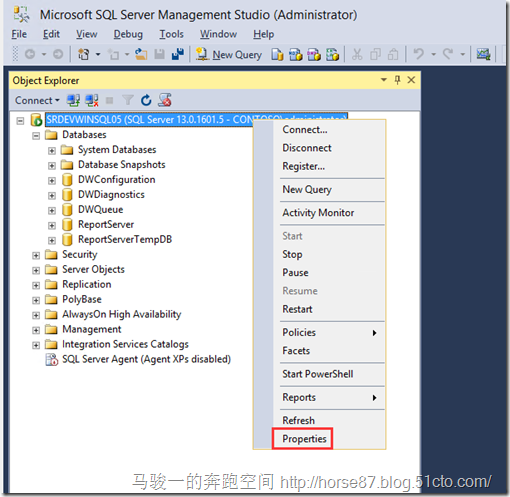Select Facets in the context menu
Screen dimensions: 510x497
click(x=296, y=351)
